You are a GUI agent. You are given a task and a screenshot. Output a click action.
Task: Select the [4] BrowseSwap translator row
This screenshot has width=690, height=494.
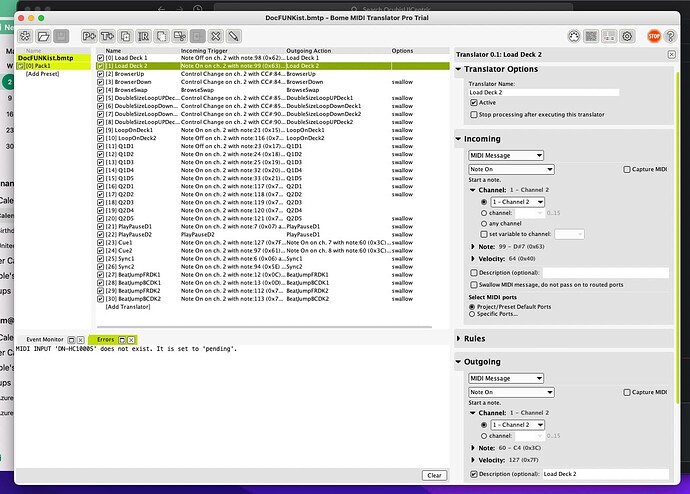(x=273, y=90)
